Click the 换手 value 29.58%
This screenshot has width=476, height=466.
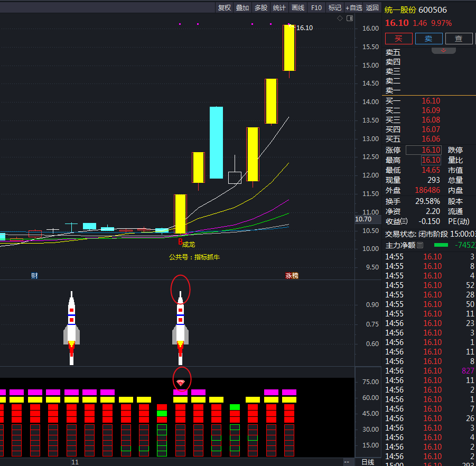pyautogui.click(x=427, y=201)
